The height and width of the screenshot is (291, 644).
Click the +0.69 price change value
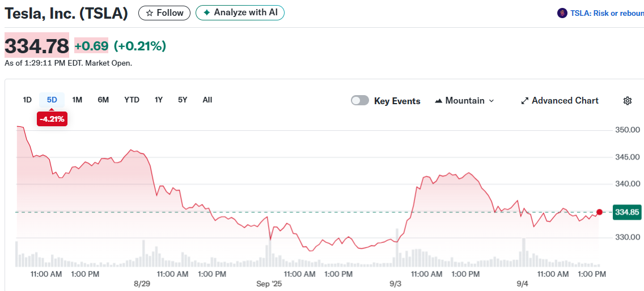point(91,45)
